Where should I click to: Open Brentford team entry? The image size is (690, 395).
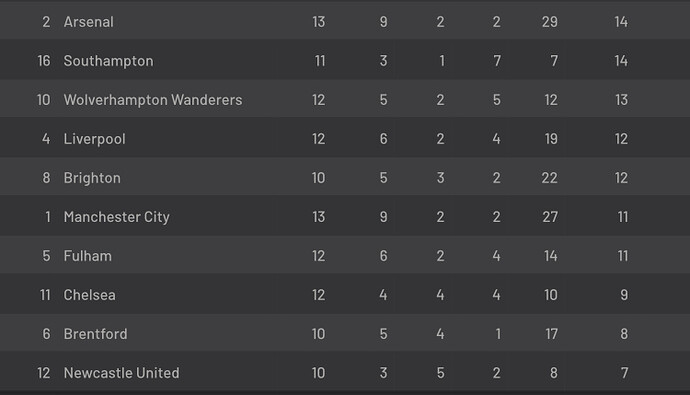95,334
